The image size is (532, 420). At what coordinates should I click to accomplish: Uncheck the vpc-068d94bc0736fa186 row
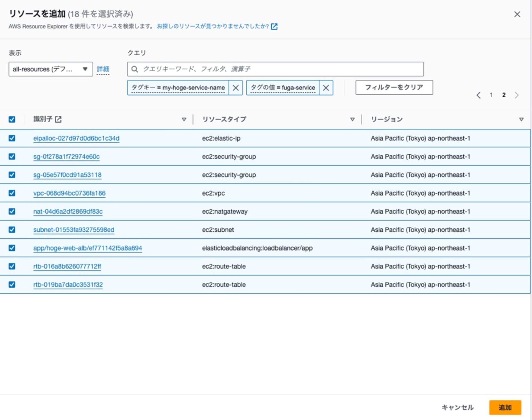point(12,193)
